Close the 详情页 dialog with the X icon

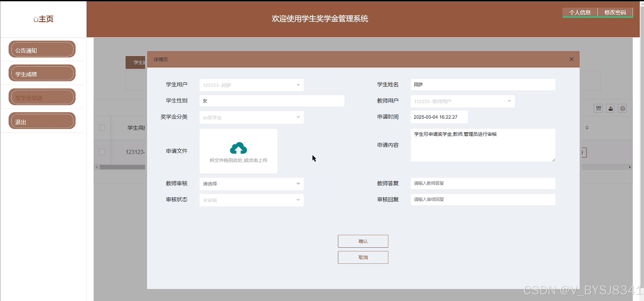571,59
